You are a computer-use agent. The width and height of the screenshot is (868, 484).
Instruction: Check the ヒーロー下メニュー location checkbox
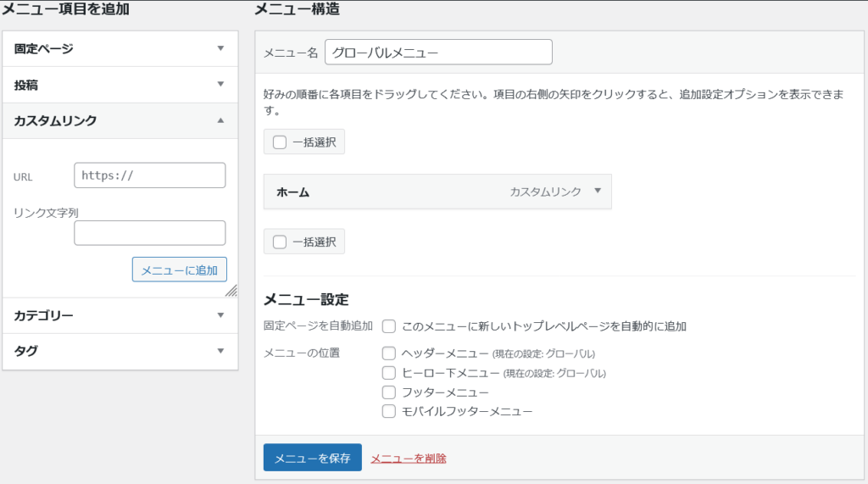tap(389, 372)
